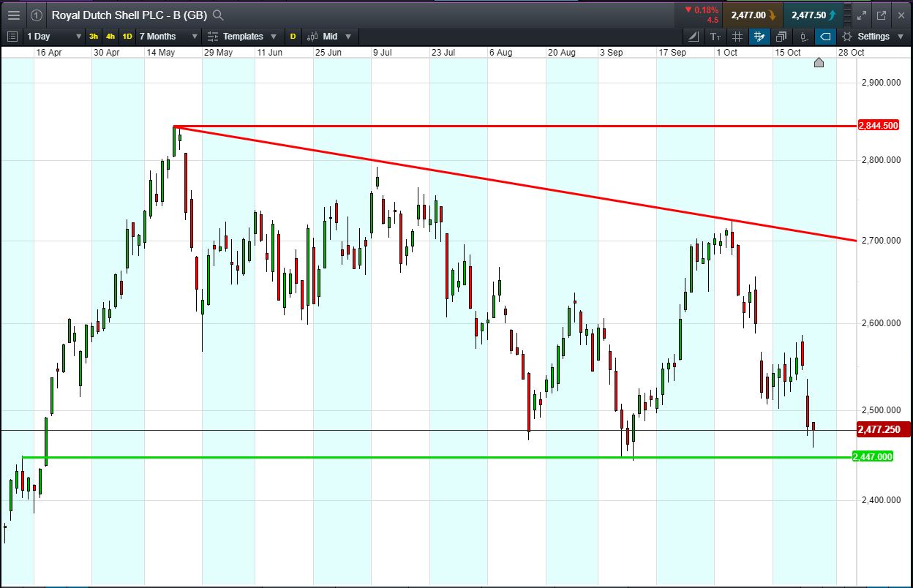
Task: Open the Templates dropdown
Action: pyautogui.click(x=242, y=36)
